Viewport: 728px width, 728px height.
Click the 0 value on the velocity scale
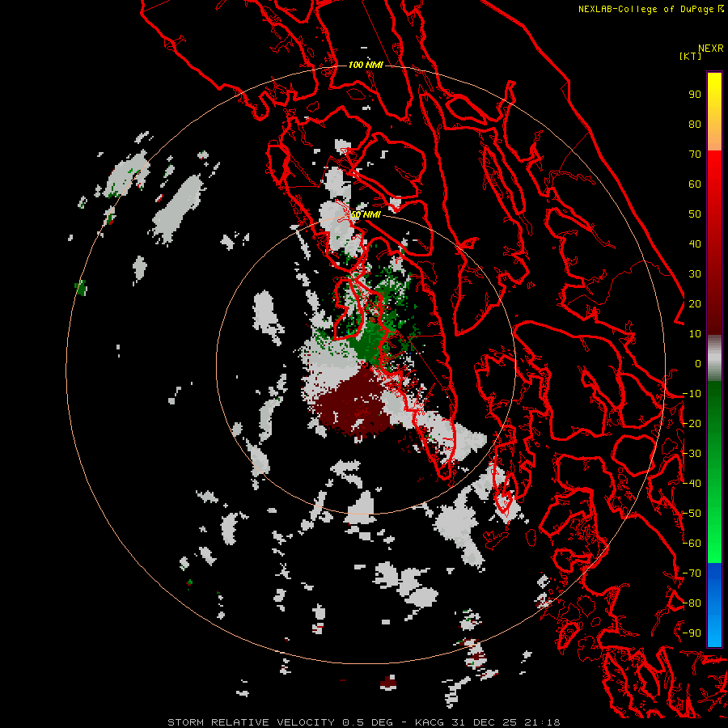tap(698, 363)
